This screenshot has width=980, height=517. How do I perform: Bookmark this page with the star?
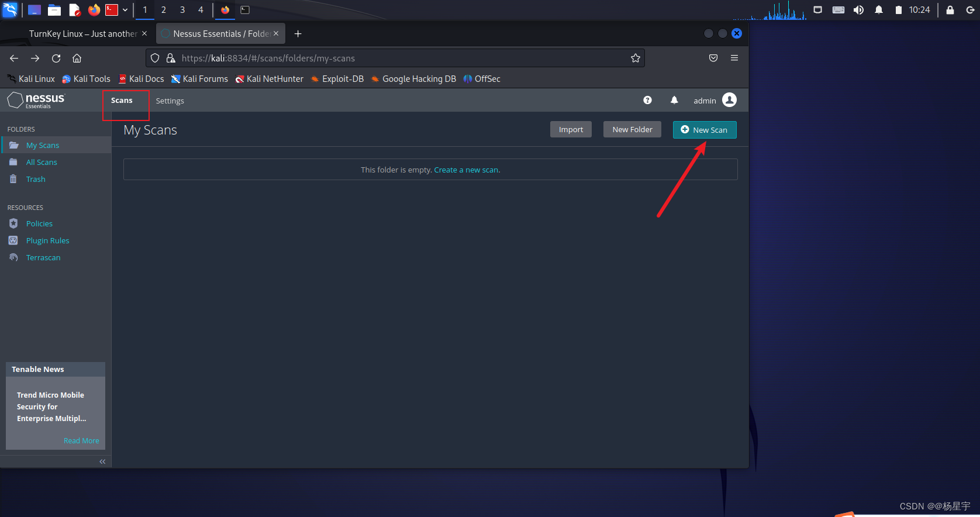pyautogui.click(x=636, y=58)
